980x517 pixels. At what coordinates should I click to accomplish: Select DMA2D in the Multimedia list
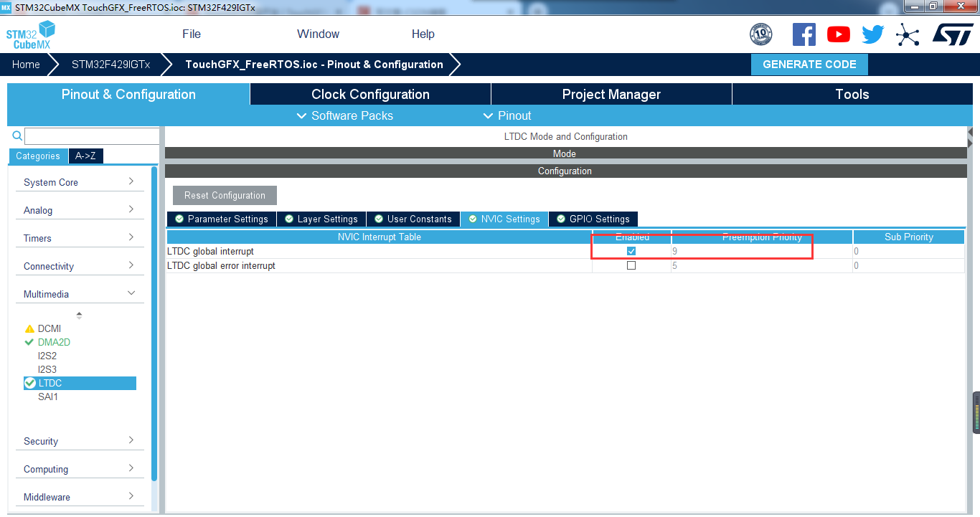click(54, 342)
